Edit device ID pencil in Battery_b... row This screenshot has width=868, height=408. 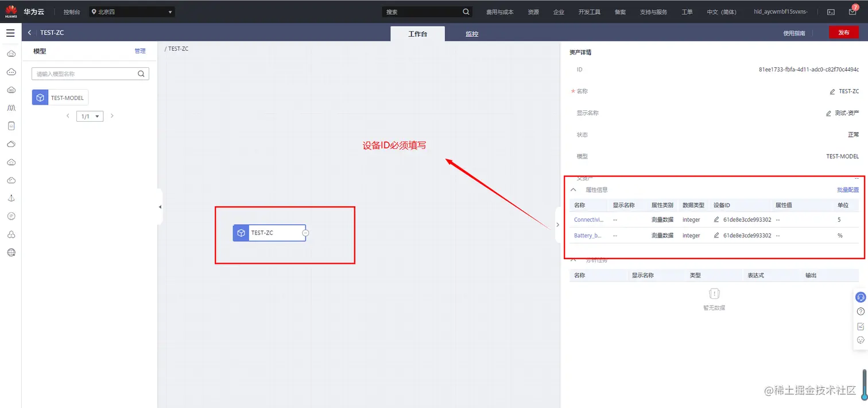[x=716, y=236]
